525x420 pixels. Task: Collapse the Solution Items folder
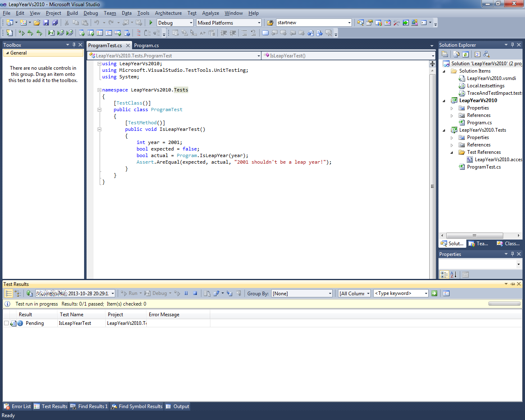point(444,71)
